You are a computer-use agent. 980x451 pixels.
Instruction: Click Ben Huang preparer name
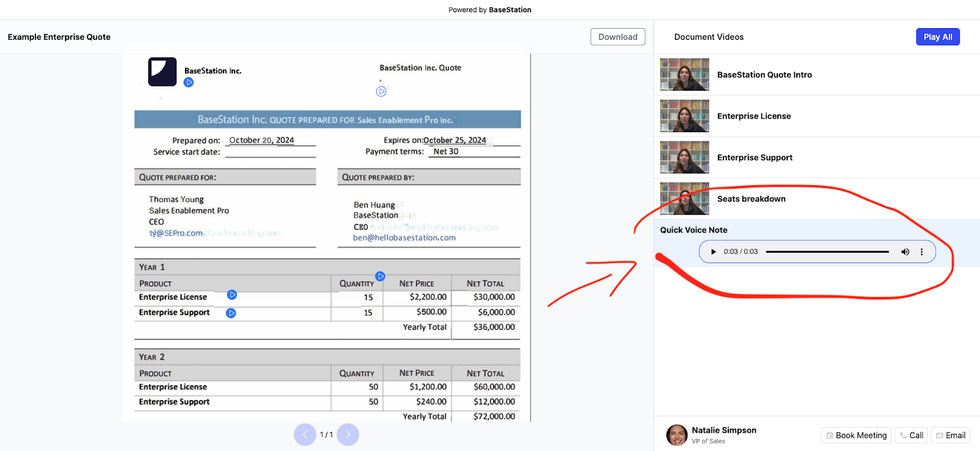pyautogui.click(x=374, y=205)
